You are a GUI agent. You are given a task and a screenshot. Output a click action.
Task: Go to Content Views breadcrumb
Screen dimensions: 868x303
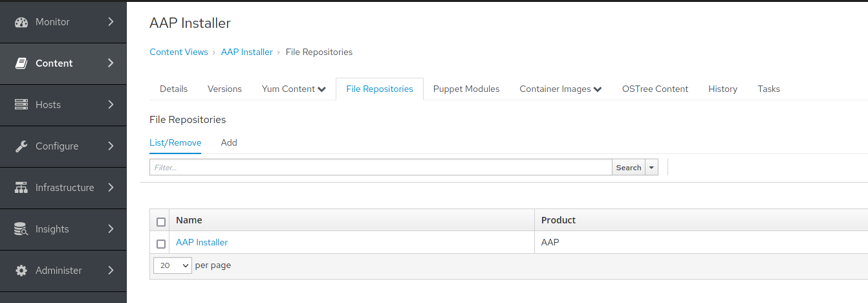(179, 52)
